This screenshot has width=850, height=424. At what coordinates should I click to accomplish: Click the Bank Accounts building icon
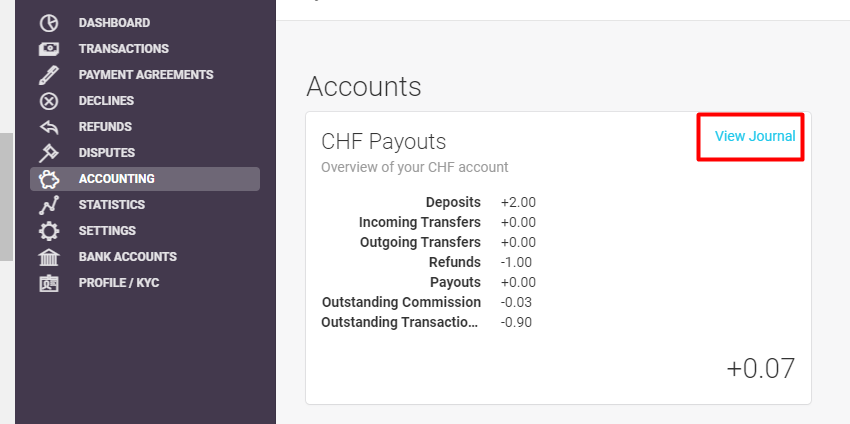49,257
